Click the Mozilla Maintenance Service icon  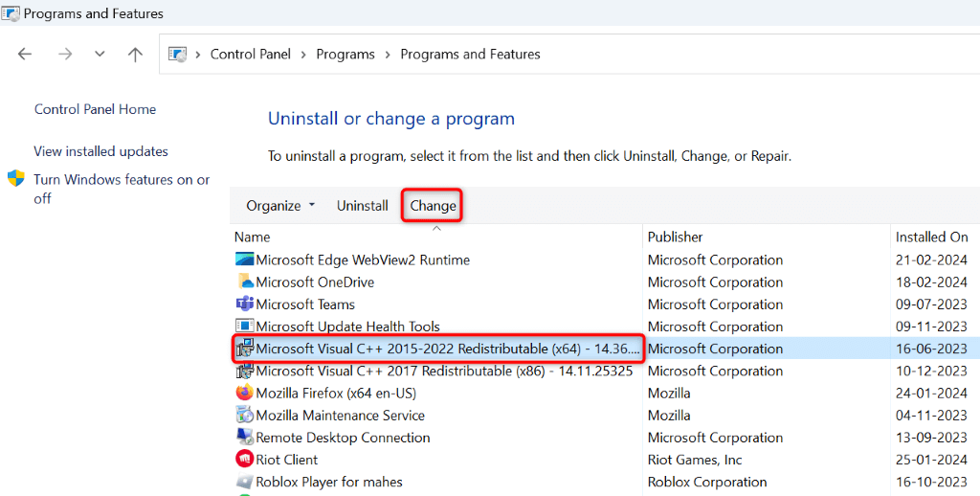coord(244,416)
